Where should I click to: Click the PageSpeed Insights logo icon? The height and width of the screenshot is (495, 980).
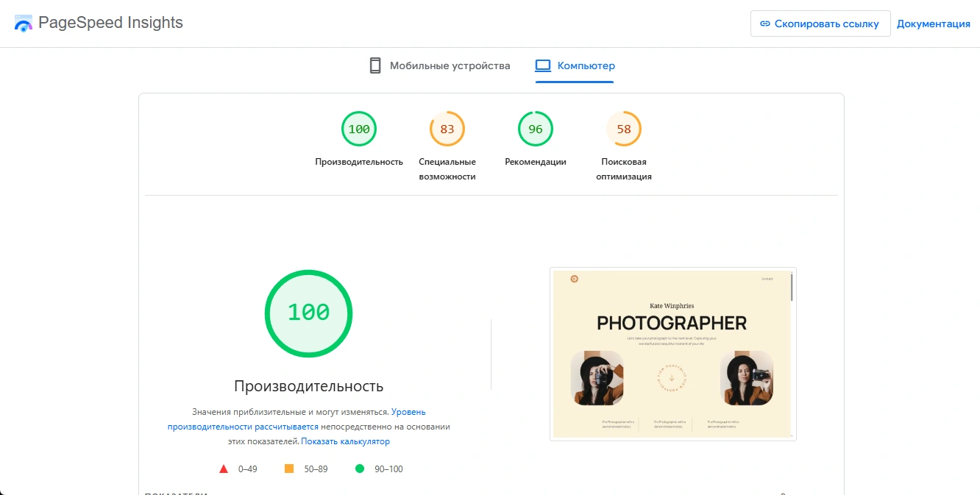[24, 24]
